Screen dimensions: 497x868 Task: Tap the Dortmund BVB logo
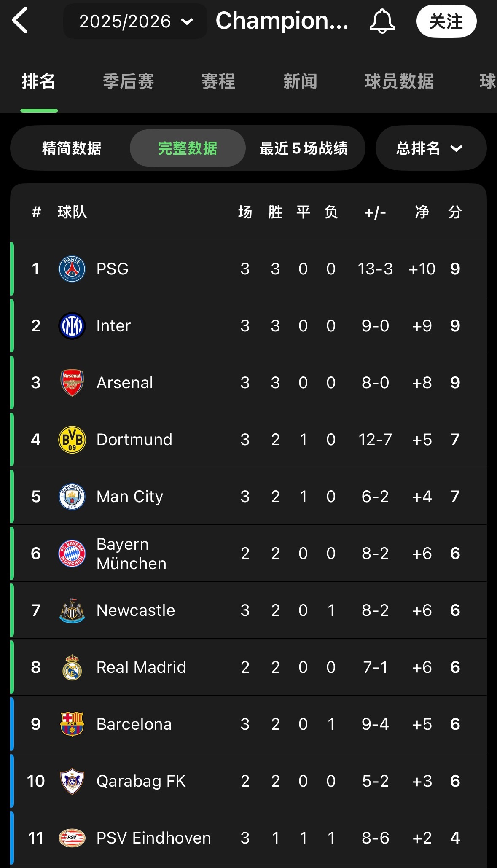click(x=72, y=440)
